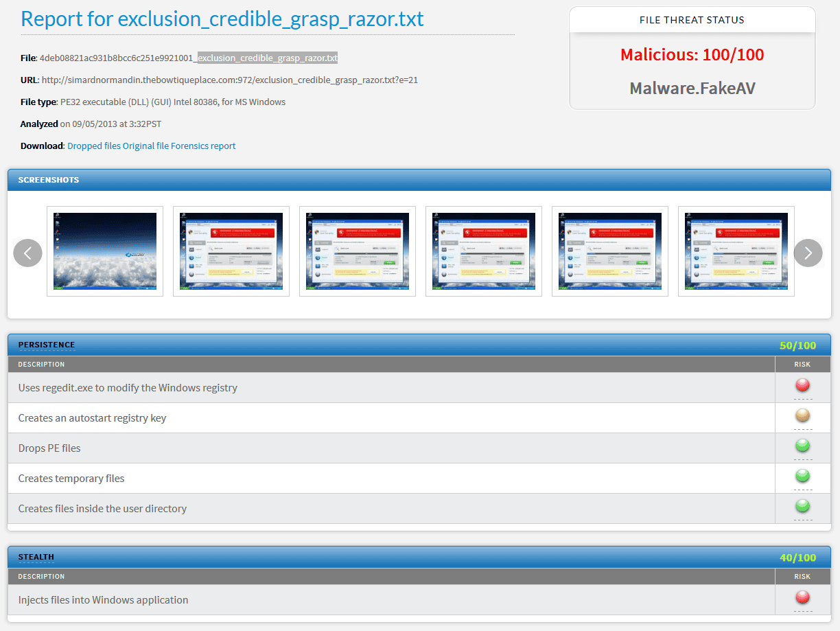Click red risk icon for Injects files row

pyautogui.click(x=802, y=598)
